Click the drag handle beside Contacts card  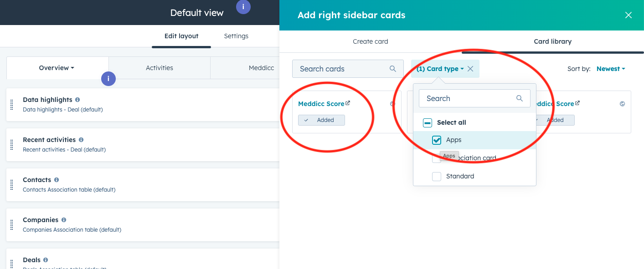[11, 184]
